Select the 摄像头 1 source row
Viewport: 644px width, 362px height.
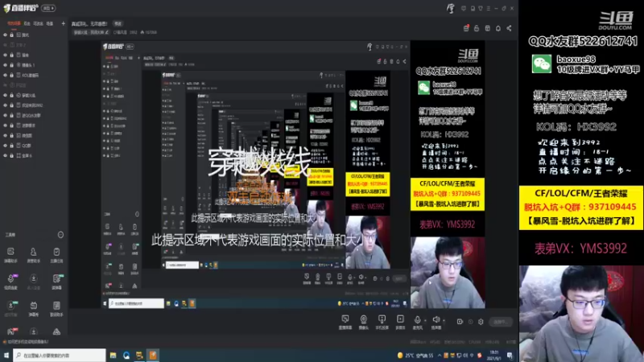point(34,65)
